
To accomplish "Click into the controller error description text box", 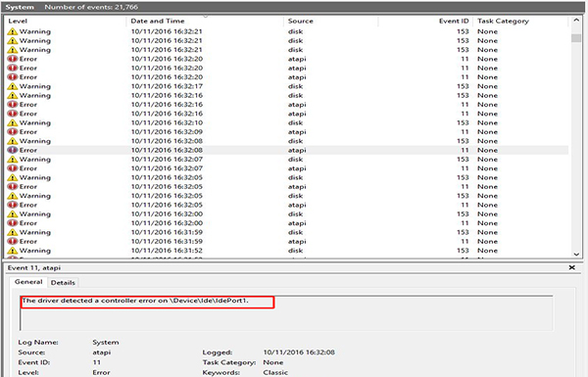I will tap(286, 313).
